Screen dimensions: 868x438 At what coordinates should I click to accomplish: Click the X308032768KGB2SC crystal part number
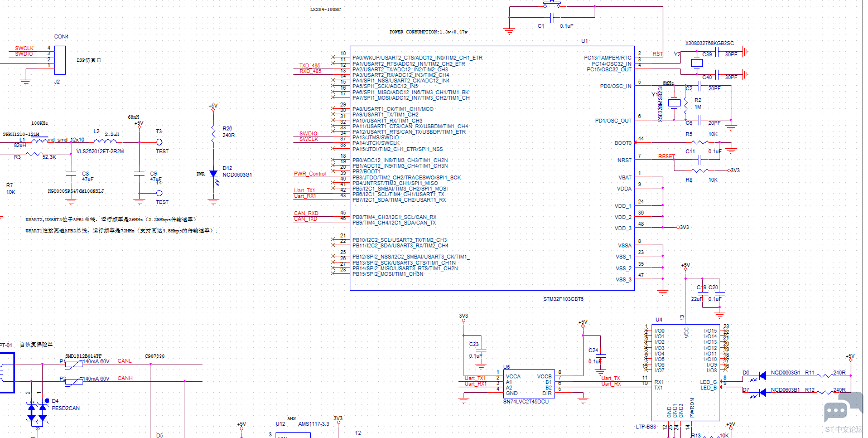710,43
